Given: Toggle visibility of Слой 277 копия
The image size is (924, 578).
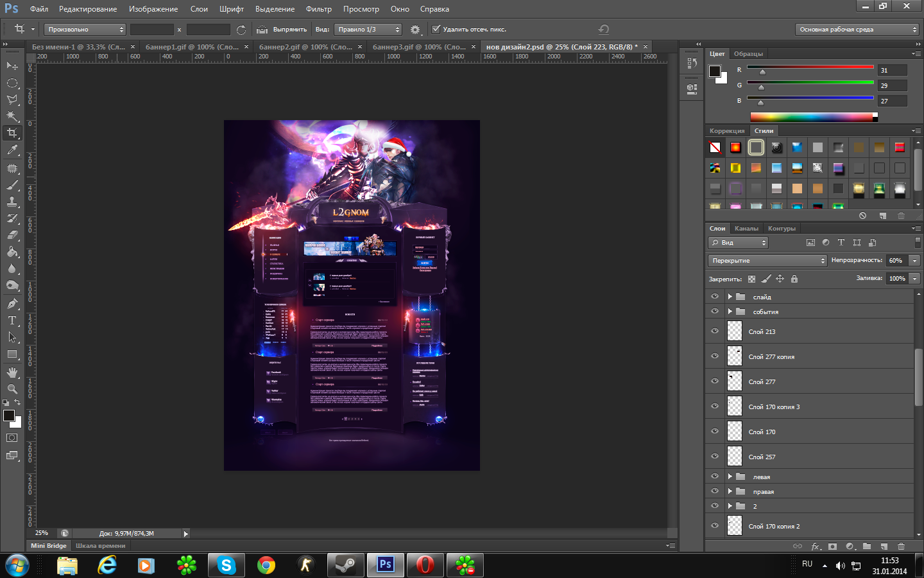Looking at the screenshot, I should (x=714, y=356).
